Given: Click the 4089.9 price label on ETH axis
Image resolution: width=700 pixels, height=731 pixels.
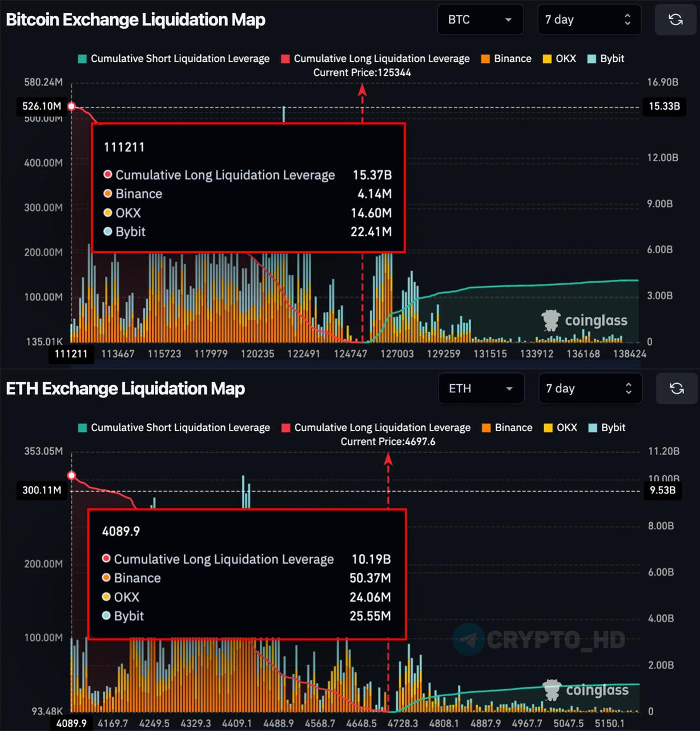Looking at the screenshot, I should point(71,723).
